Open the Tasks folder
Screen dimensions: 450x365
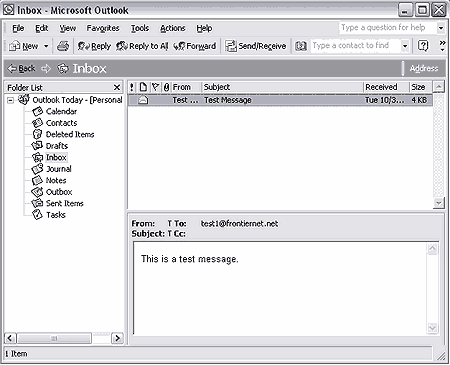pyautogui.click(x=56, y=215)
